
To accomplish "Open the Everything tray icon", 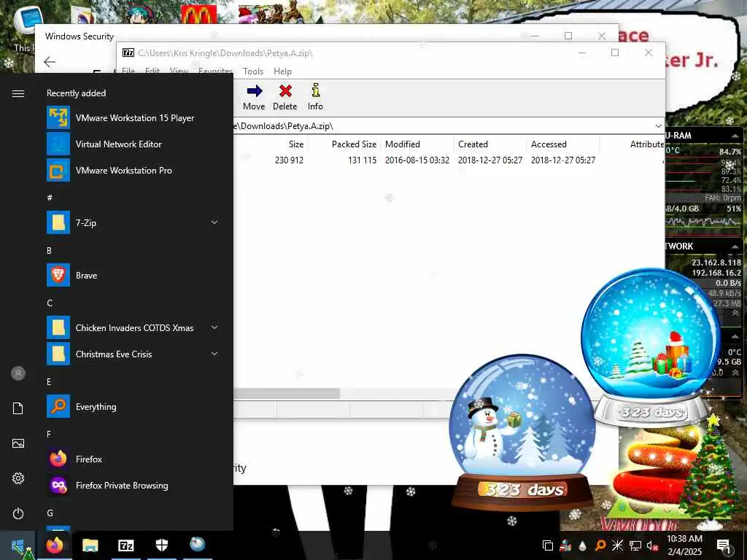I will 600,545.
